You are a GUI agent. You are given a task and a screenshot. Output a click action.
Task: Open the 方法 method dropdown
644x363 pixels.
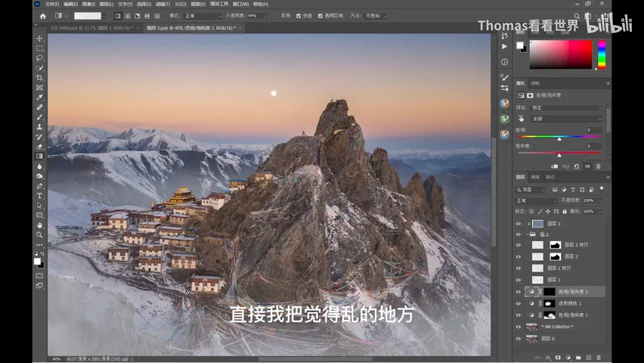tap(376, 16)
